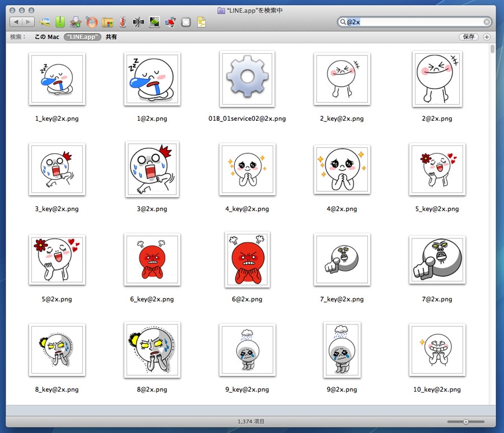Click the white rounded-square toolbar icon
Viewport: 504px width, 433px height.
tap(186, 22)
